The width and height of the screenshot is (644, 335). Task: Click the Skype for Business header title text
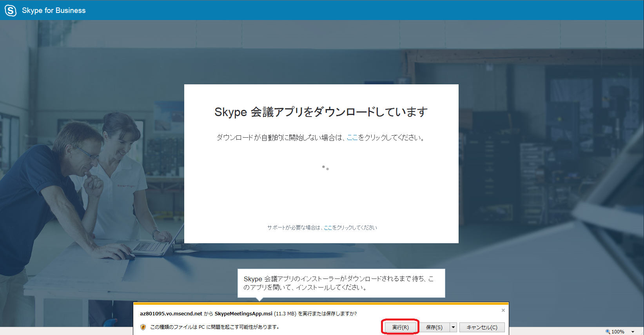pos(54,11)
